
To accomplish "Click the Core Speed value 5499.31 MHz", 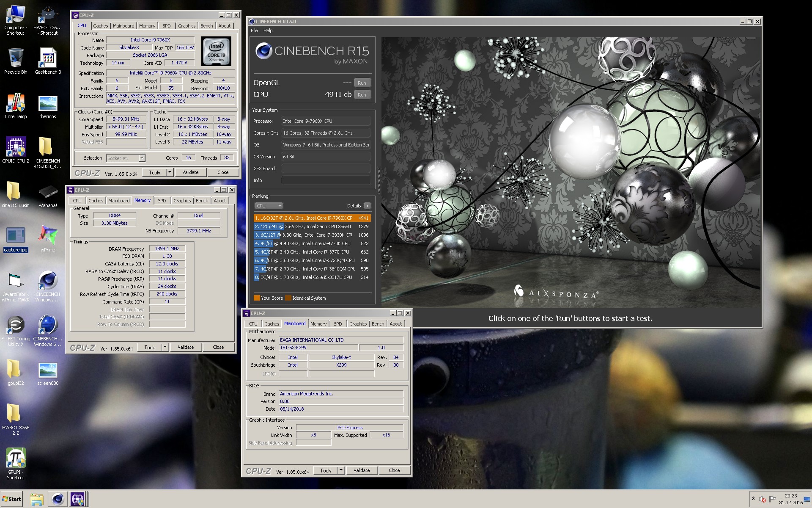I will click(126, 119).
